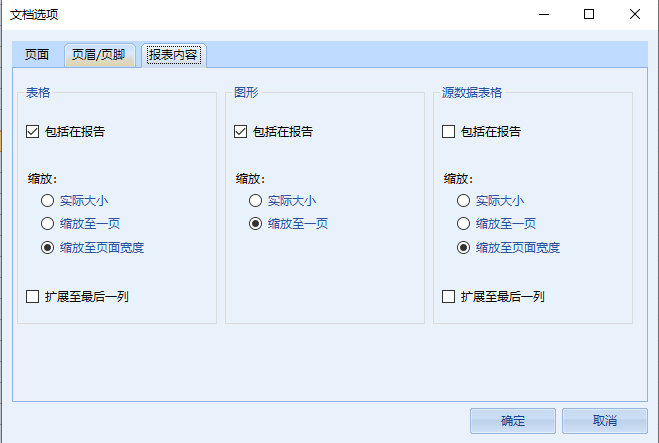
Task: Switch to the 页面 tab
Action: (x=37, y=55)
